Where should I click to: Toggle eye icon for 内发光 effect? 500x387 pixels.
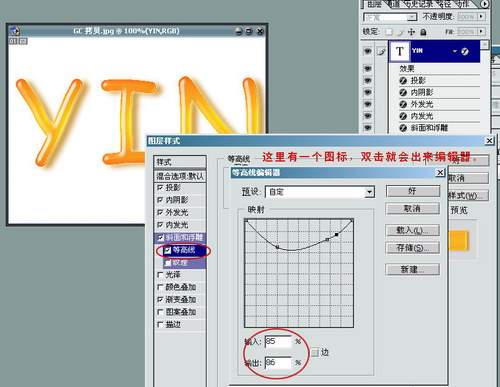click(367, 116)
